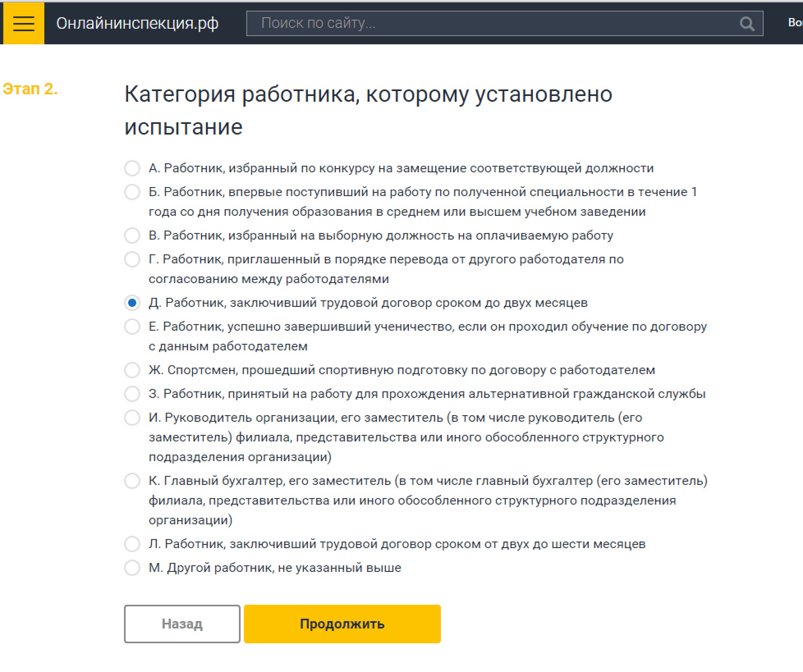
Task: Select option Л: two to six months contract
Action: 132,544
